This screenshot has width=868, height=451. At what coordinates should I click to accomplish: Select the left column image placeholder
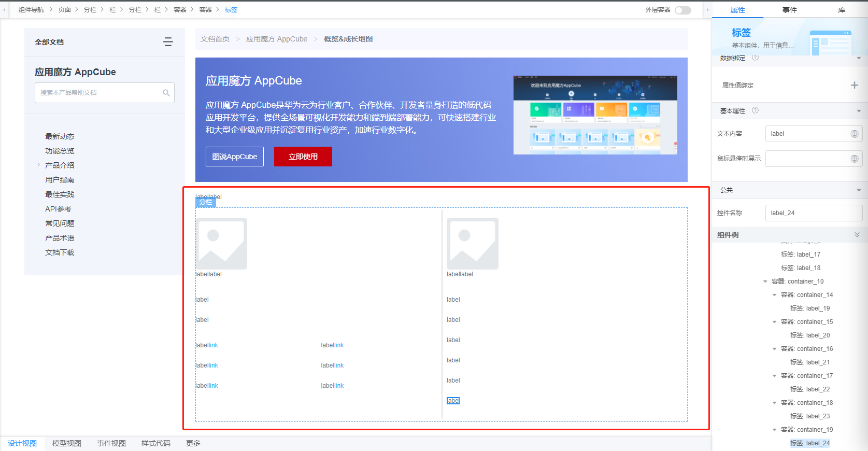click(221, 244)
